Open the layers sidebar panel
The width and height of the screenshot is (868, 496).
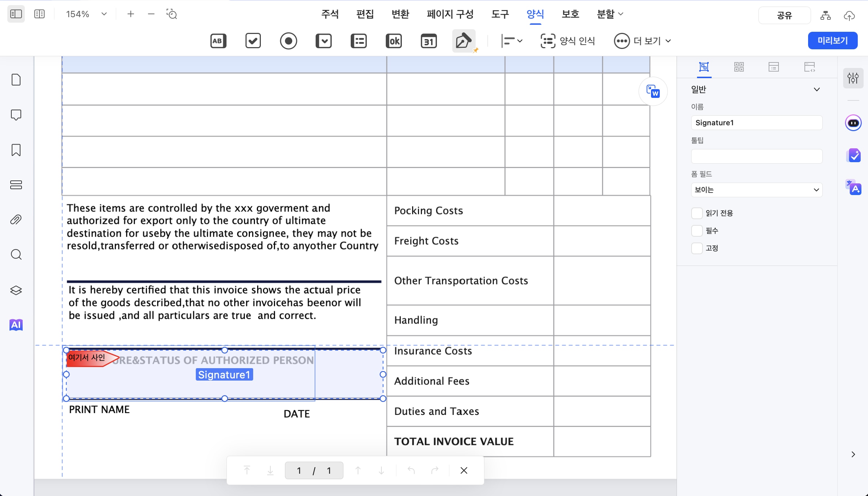click(16, 290)
